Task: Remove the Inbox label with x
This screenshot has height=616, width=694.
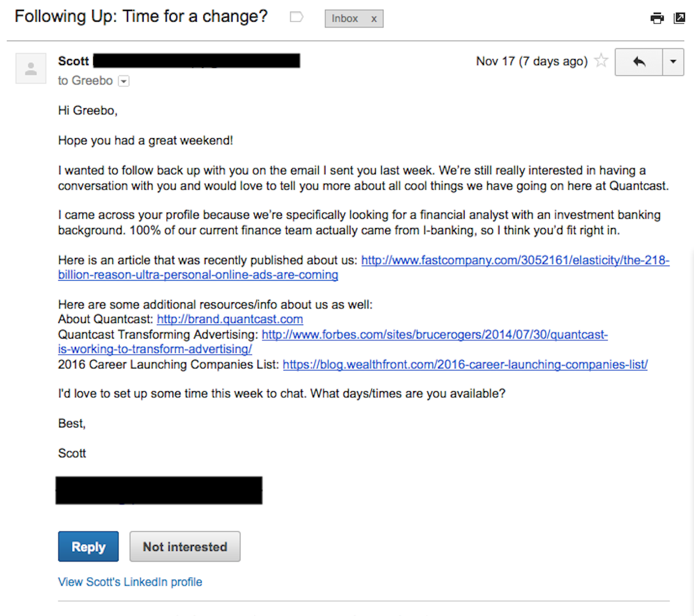Action: coord(374,19)
